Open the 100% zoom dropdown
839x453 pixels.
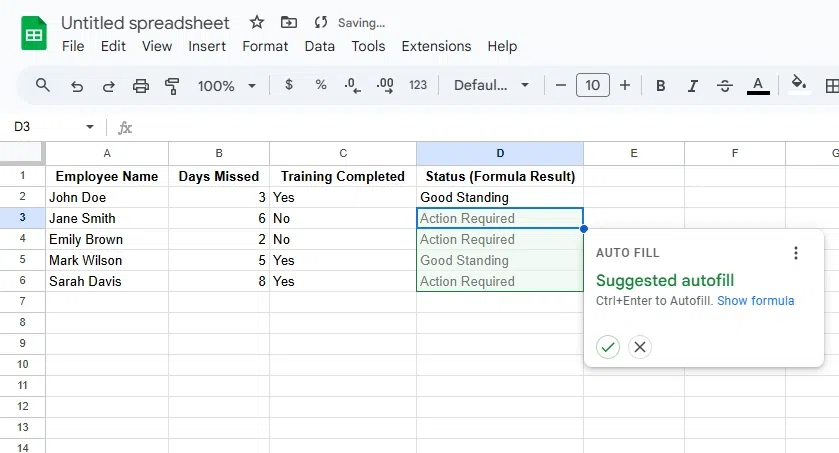tap(227, 86)
